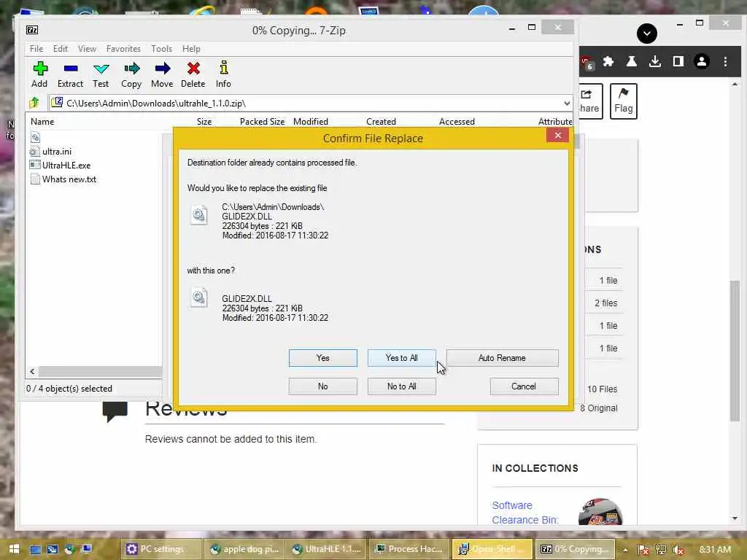Image resolution: width=747 pixels, height=560 pixels.
Task: Open browser Extensions puzzle icon
Action: pyautogui.click(x=608, y=61)
